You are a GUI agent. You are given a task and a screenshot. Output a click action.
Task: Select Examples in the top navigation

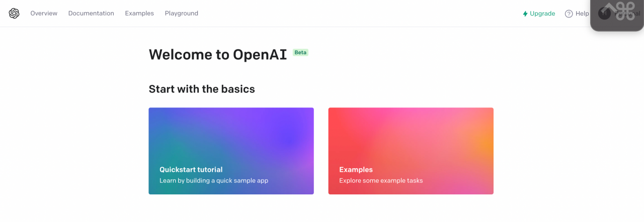pos(139,14)
